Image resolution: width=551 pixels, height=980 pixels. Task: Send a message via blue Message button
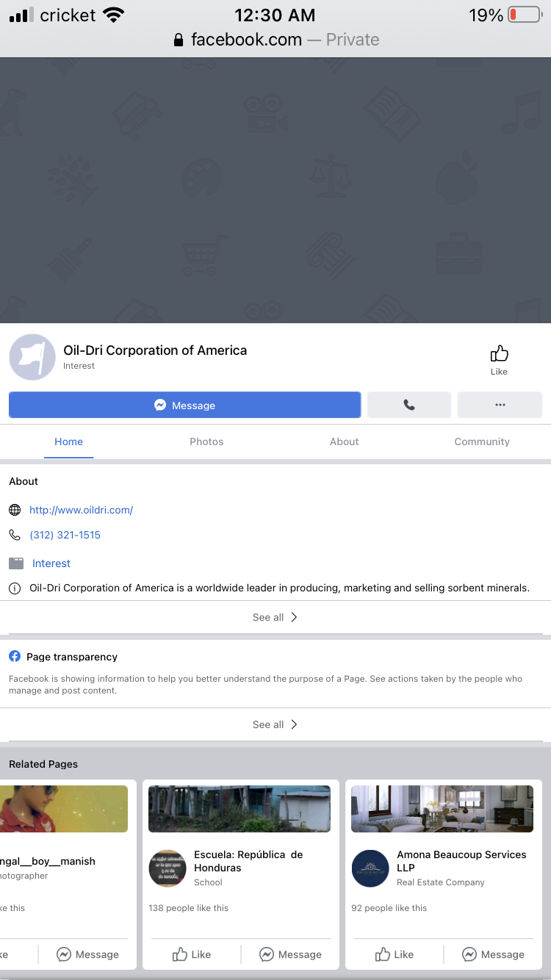pos(184,405)
